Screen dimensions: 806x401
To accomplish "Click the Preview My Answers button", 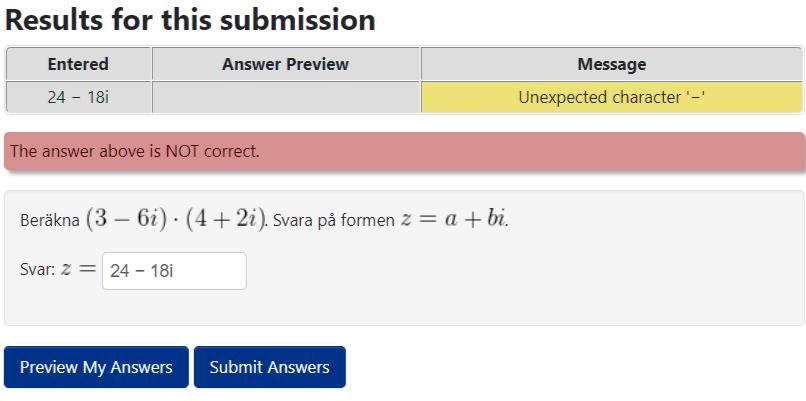I will tap(96, 367).
